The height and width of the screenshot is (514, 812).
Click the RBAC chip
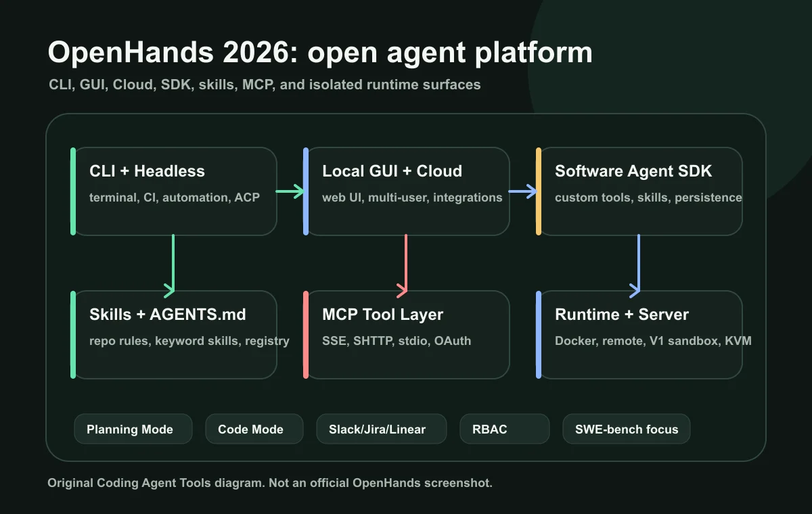coord(505,429)
